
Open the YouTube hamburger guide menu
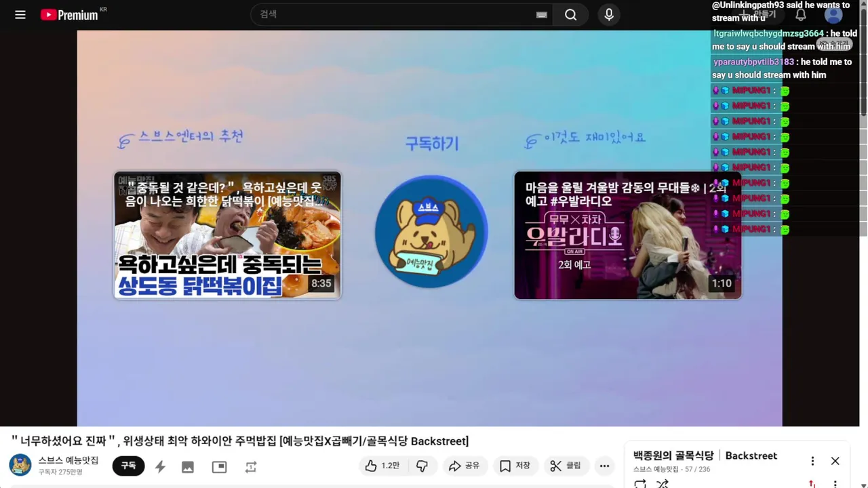coord(20,14)
